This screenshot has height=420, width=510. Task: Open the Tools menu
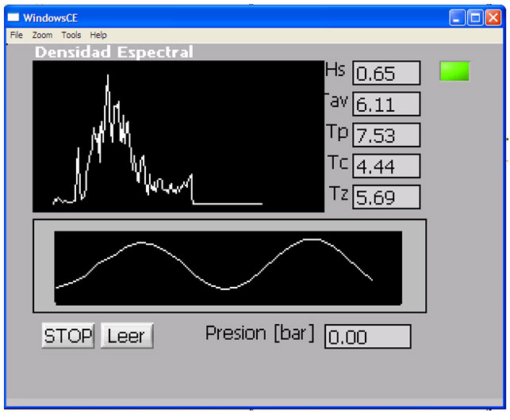click(71, 36)
